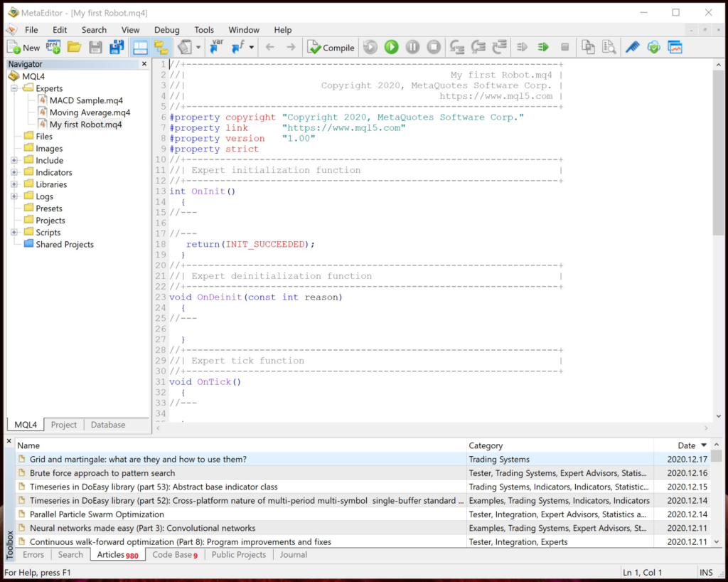This screenshot has width=728, height=582.
Task: Expand the Include tree node
Action: tap(13, 160)
